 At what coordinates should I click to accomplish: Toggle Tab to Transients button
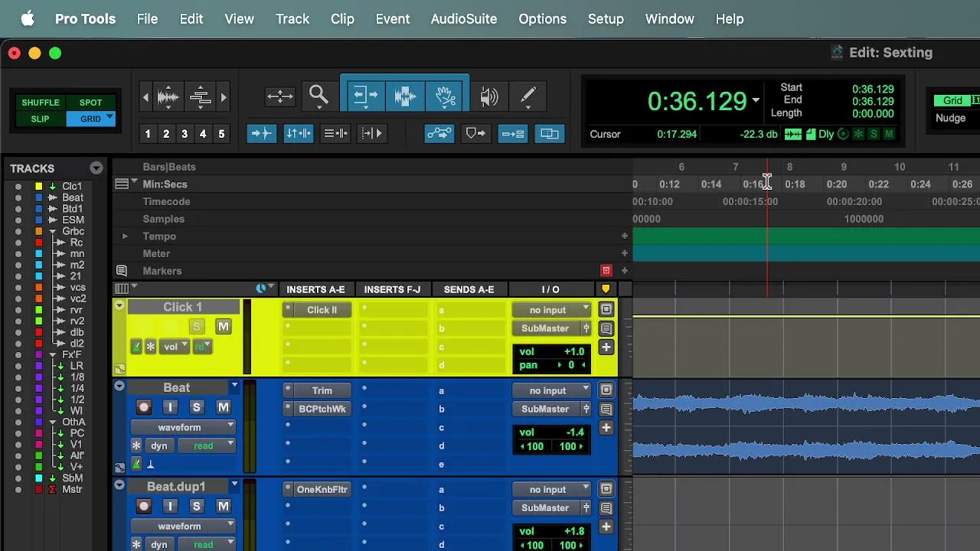coord(261,134)
